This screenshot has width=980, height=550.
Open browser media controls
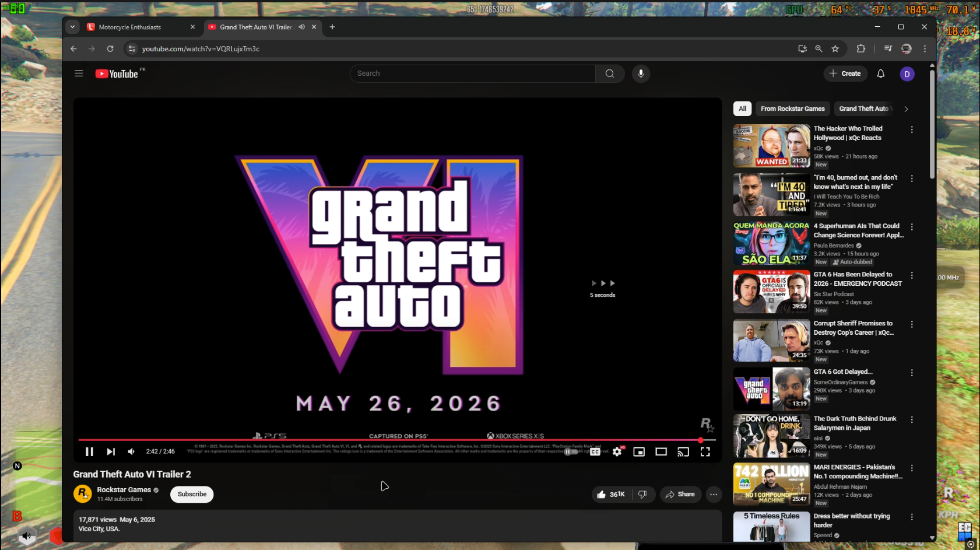(x=888, y=49)
